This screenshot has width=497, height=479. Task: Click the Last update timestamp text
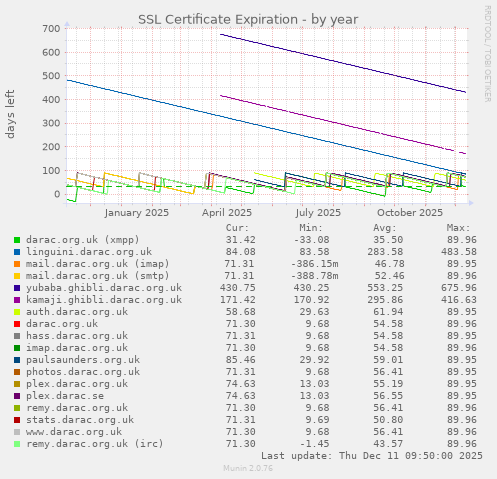point(372,456)
